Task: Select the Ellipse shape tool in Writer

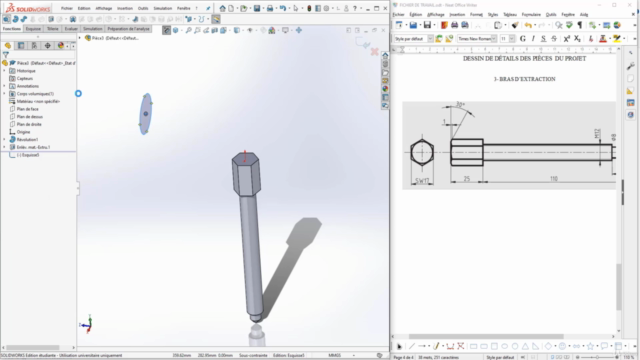Action: point(504,346)
